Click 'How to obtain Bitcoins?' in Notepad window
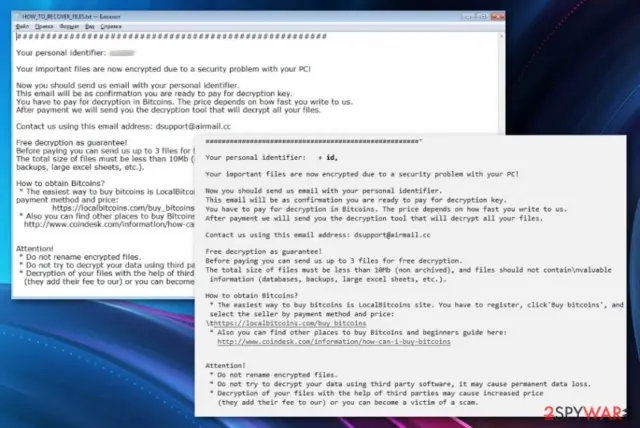Viewport: 640px width, 428px height. click(x=60, y=184)
